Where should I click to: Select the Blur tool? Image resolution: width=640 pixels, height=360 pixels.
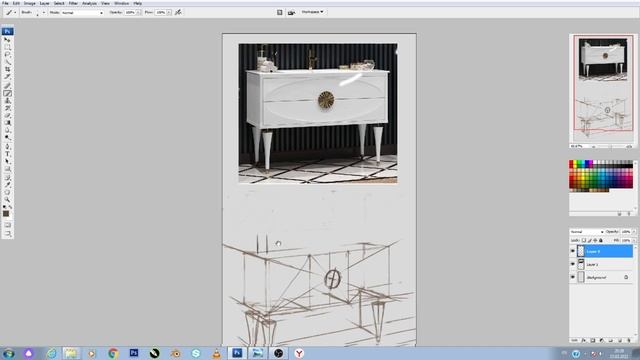(x=7, y=130)
